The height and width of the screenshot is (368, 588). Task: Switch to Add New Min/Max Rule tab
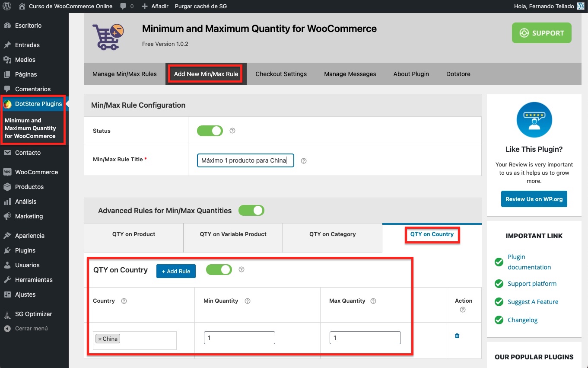(x=206, y=74)
